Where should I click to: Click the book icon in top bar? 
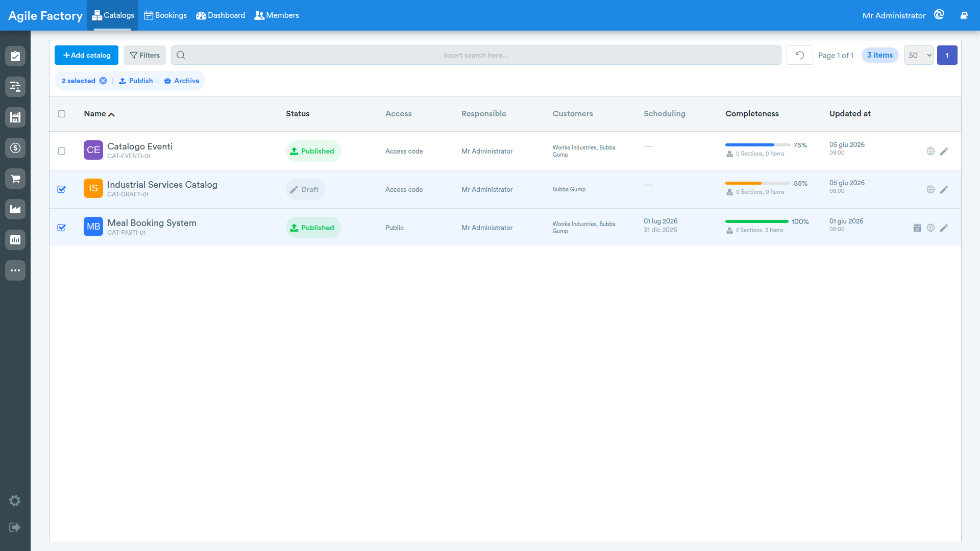coord(964,15)
